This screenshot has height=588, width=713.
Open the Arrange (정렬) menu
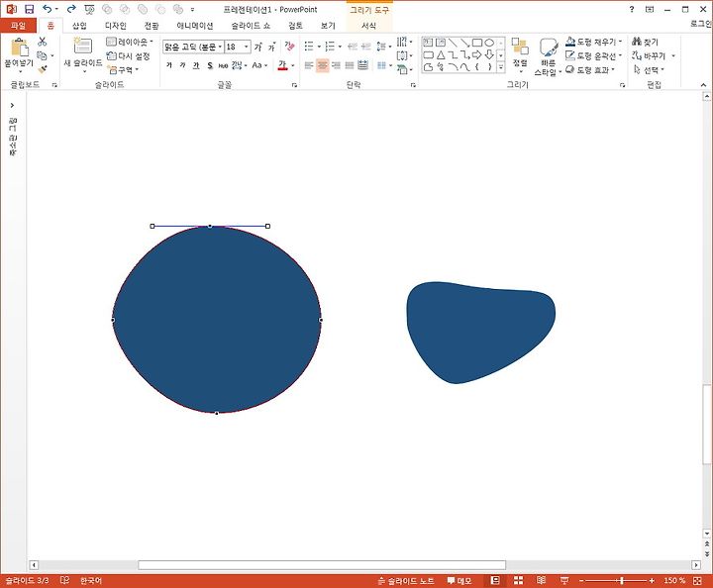tap(520, 54)
